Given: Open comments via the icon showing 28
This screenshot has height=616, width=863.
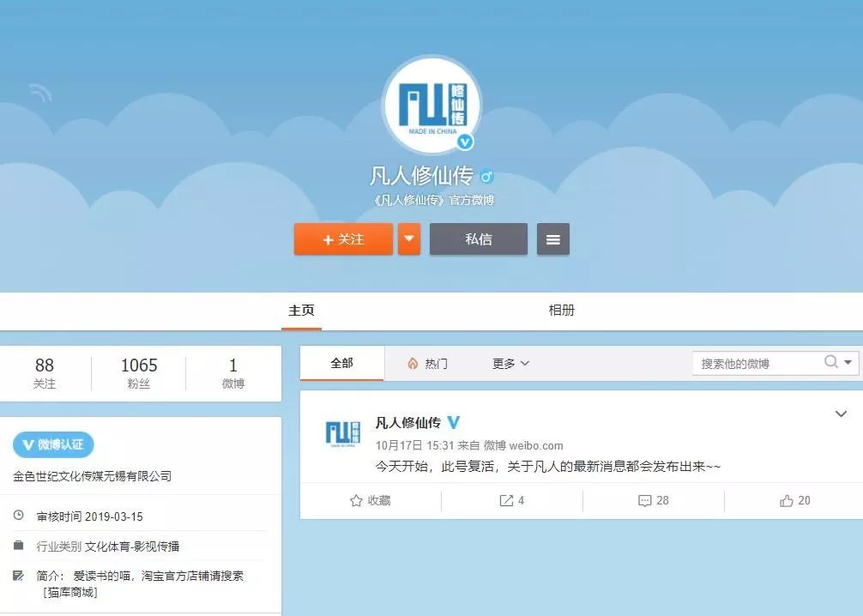Looking at the screenshot, I should click(654, 500).
